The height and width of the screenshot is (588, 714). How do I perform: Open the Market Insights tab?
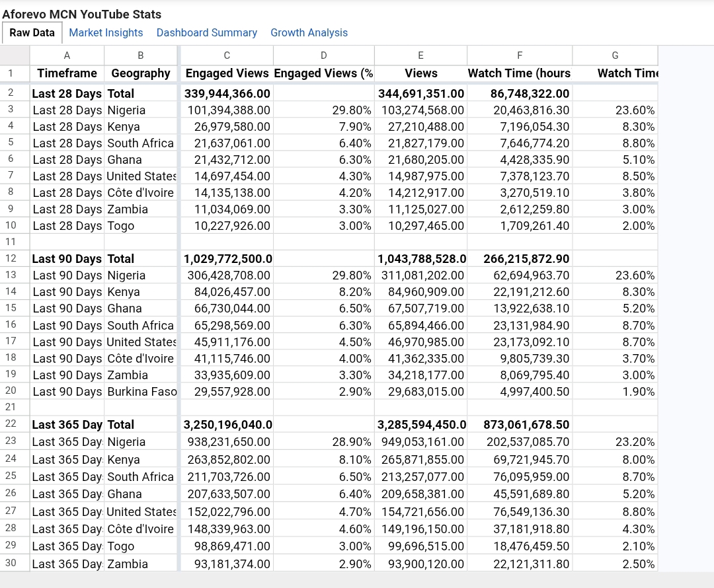[x=106, y=33]
